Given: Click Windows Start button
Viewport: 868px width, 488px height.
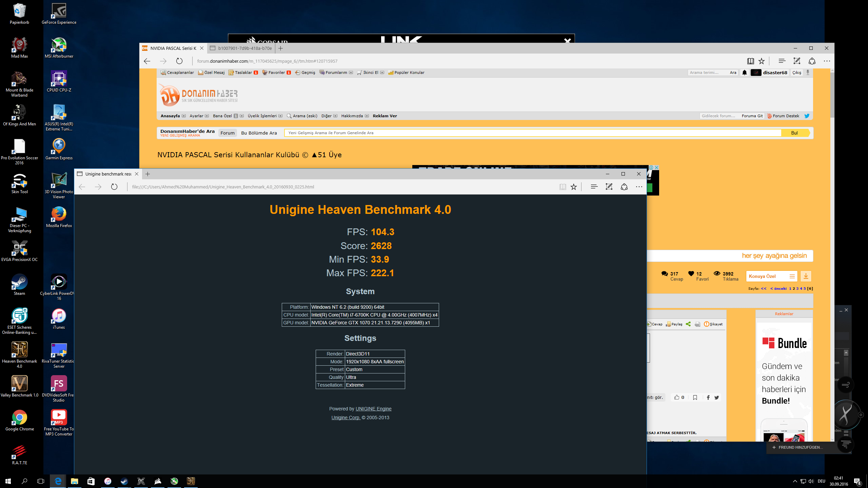Looking at the screenshot, I should (8, 481).
